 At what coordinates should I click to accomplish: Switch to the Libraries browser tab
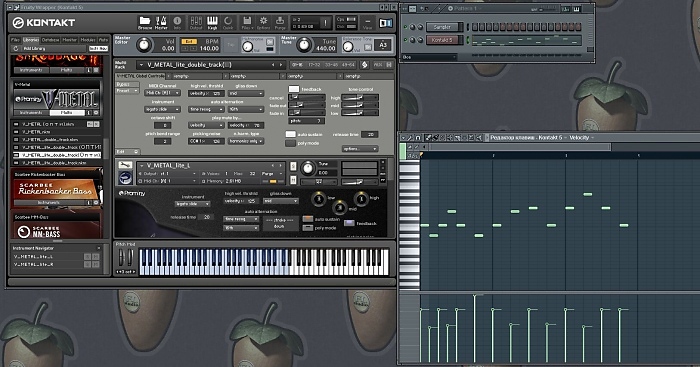coord(31,40)
